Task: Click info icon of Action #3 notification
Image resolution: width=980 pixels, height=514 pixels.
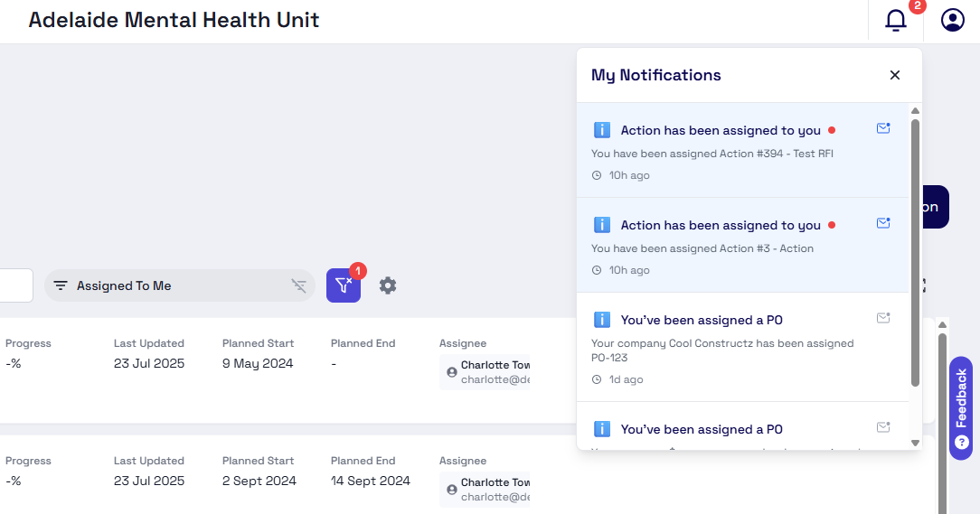Action: (x=601, y=225)
